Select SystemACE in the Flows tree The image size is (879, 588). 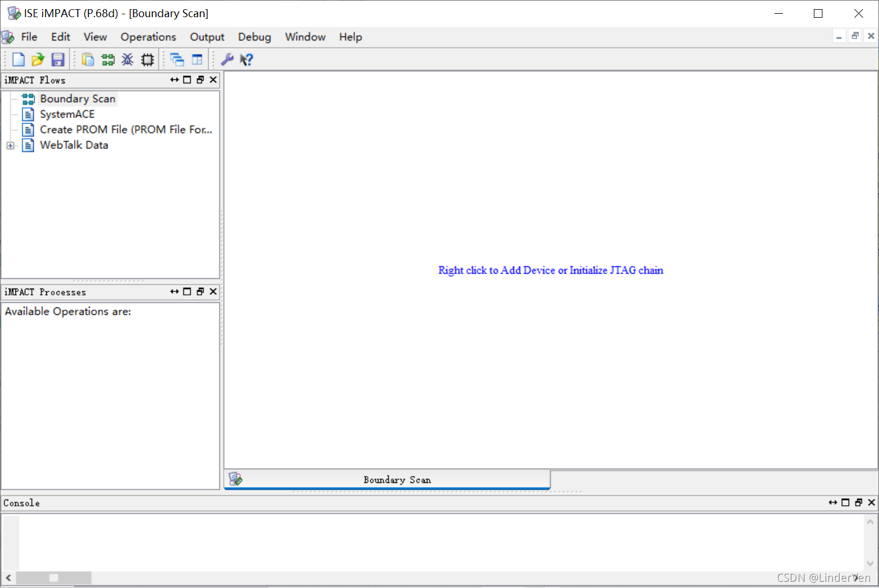click(67, 114)
